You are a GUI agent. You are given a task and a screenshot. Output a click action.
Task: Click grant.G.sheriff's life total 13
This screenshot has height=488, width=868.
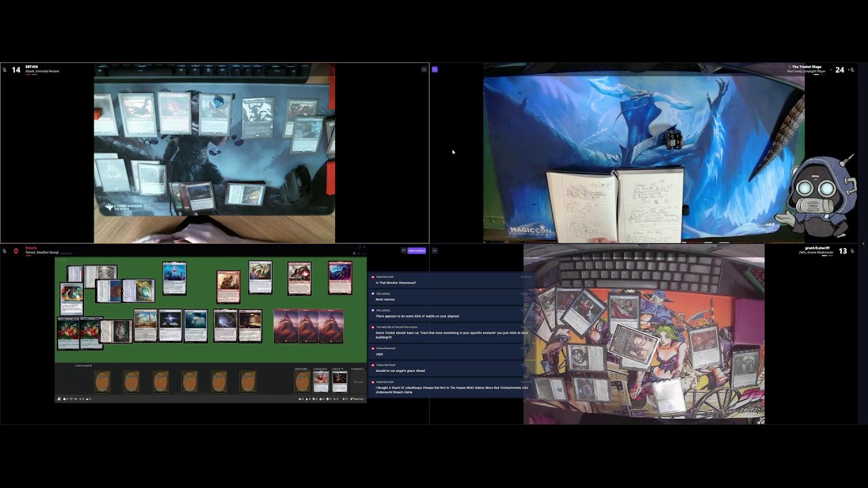click(x=843, y=251)
